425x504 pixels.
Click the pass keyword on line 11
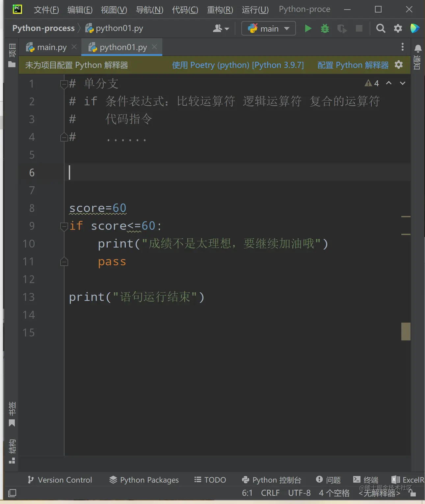[112, 262]
